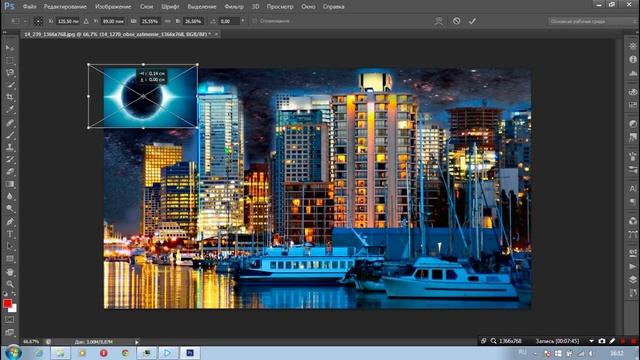Click the background white color swatch
This screenshot has width=640, height=360.
13,309
